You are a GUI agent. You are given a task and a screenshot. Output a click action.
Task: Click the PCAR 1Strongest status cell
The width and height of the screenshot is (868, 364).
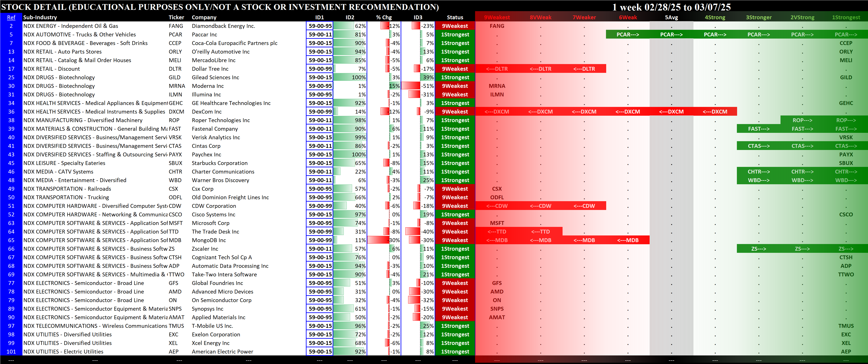pyautogui.click(x=455, y=34)
